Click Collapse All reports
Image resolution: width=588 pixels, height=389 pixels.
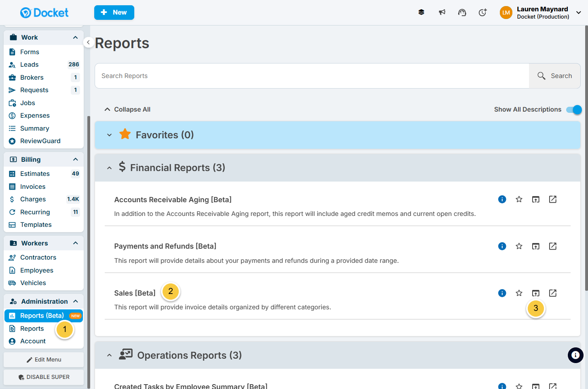[x=127, y=110]
